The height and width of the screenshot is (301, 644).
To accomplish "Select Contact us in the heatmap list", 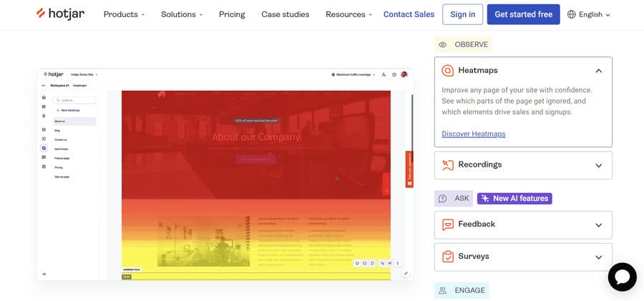I will [x=61, y=139].
